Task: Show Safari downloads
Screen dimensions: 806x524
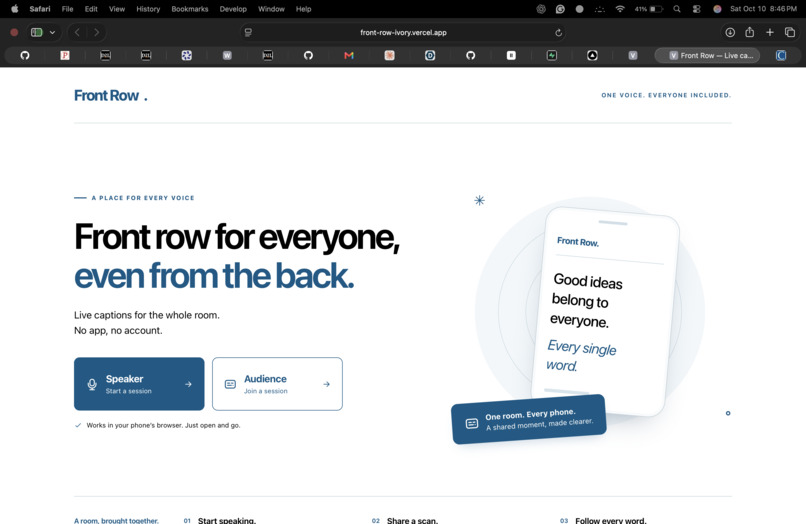Action: click(730, 32)
